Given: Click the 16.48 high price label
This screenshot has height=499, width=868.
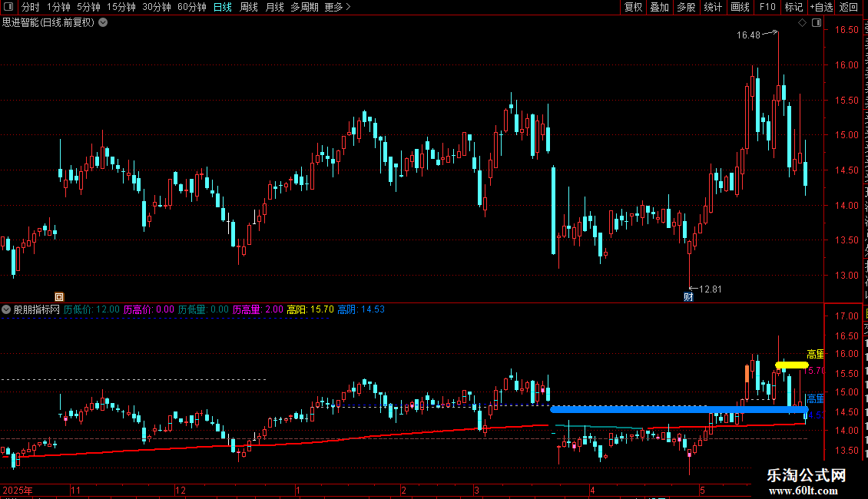Looking at the screenshot, I should click(748, 35).
